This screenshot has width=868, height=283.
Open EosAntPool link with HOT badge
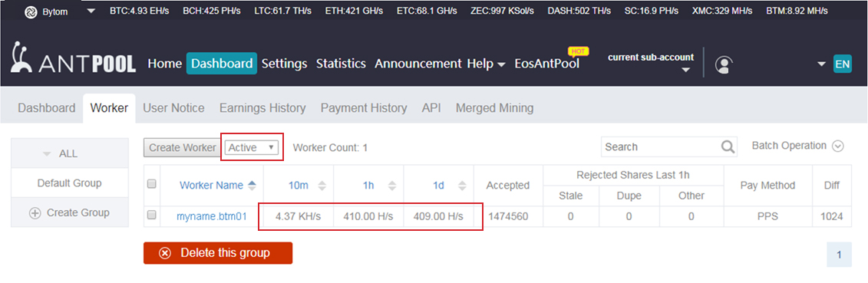[x=547, y=64]
